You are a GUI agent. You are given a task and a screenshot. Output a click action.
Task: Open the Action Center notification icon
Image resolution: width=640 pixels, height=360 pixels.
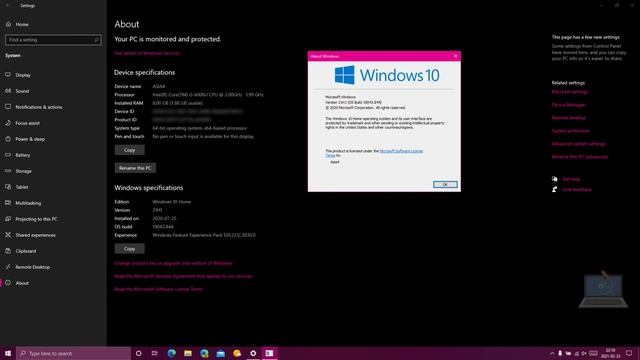pos(629,353)
